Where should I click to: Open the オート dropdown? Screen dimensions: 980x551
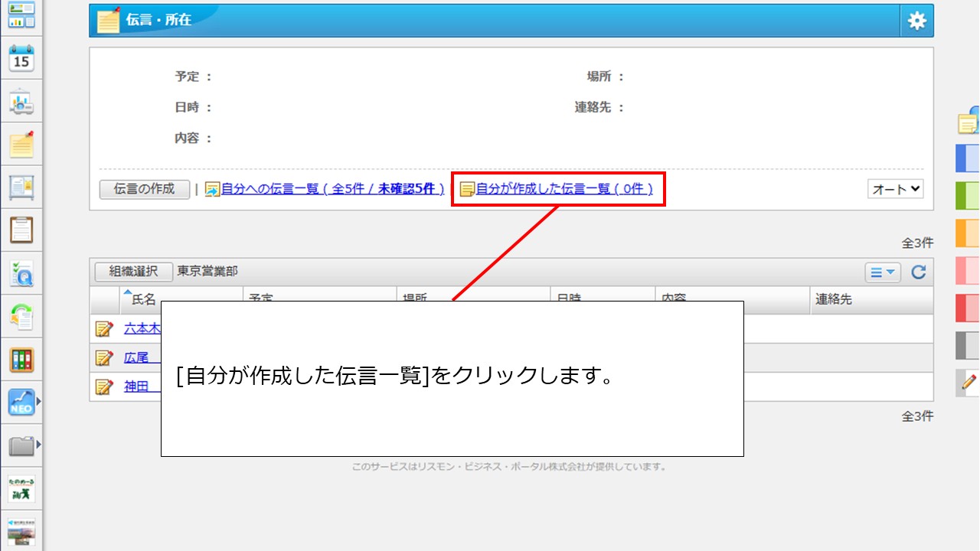(895, 189)
